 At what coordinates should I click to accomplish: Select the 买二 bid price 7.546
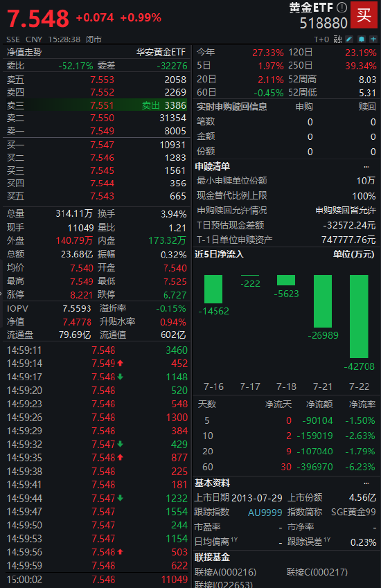[102, 157]
